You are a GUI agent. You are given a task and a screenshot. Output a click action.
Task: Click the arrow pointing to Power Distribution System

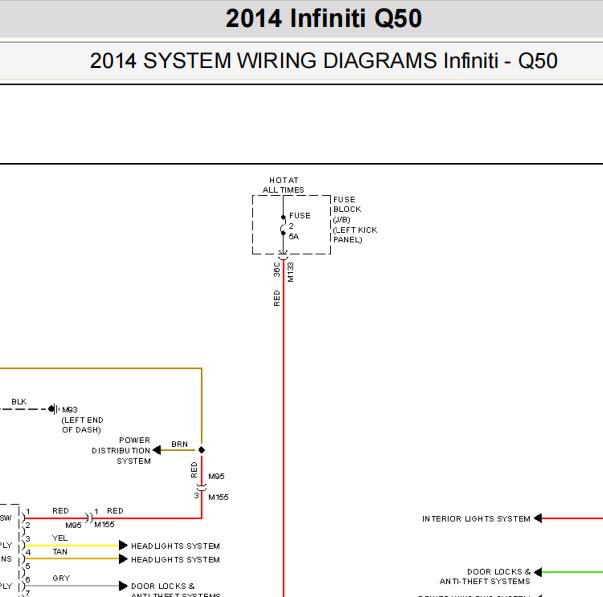pyautogui.click(x=157, y=450)
